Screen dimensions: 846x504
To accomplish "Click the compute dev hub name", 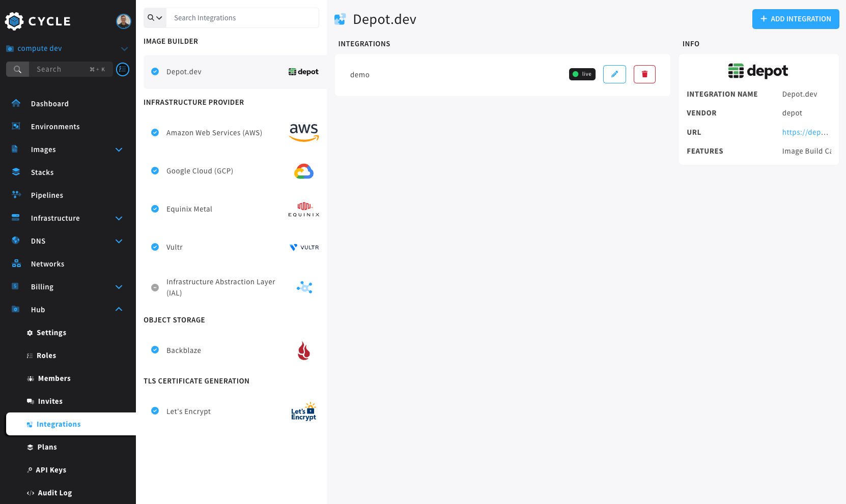I will tap(40, 48).
